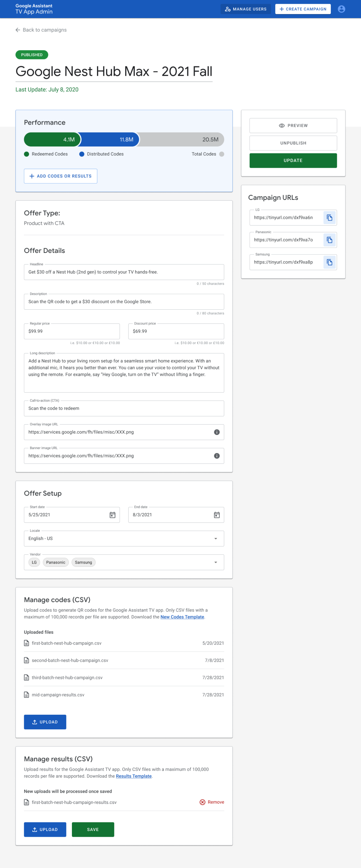The image size is (361, 868).
Task: Click the blue Distributed Codes legend dot
Action: (82, 154)
